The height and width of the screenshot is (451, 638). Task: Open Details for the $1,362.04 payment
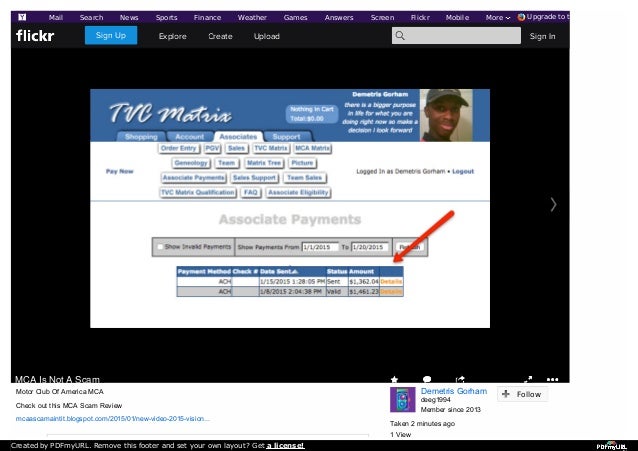(x=391, y=282)
